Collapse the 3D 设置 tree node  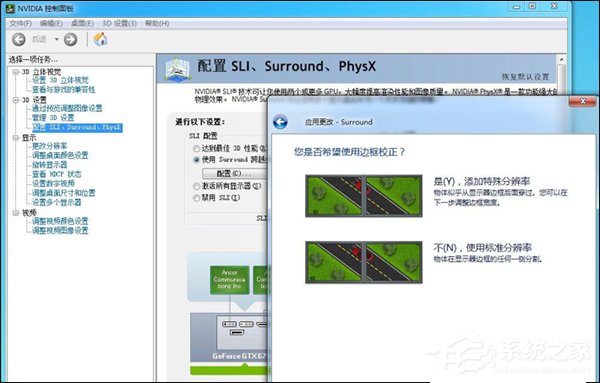click(x=15, y=100)
